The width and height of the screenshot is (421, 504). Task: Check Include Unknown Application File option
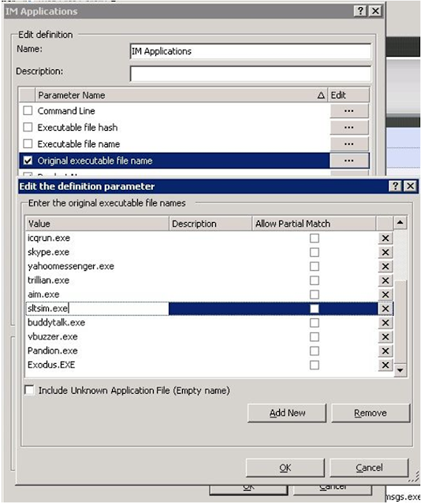pos(29,391)
